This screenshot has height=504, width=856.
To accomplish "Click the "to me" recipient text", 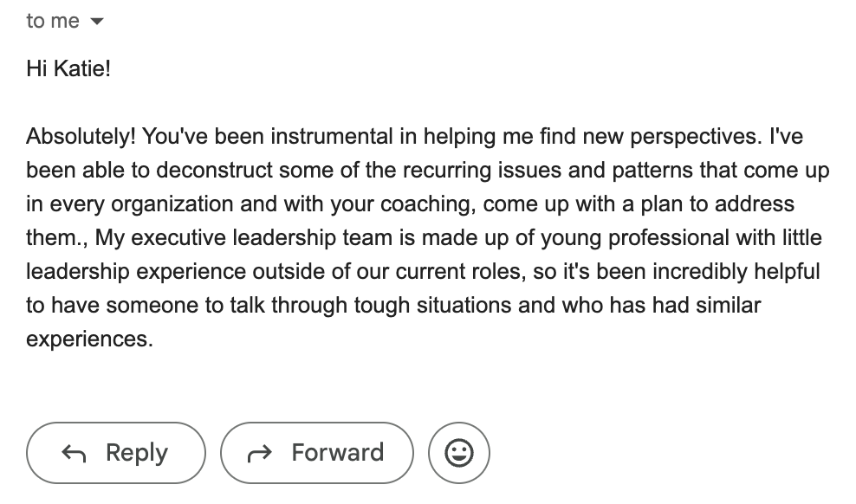I will pyautogui.click(x=53, y=22).
